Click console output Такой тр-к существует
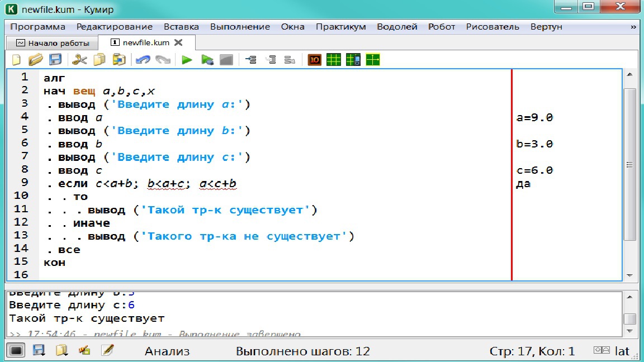The height and width of the screenshot is (362, 644). (x=87, y=318)
